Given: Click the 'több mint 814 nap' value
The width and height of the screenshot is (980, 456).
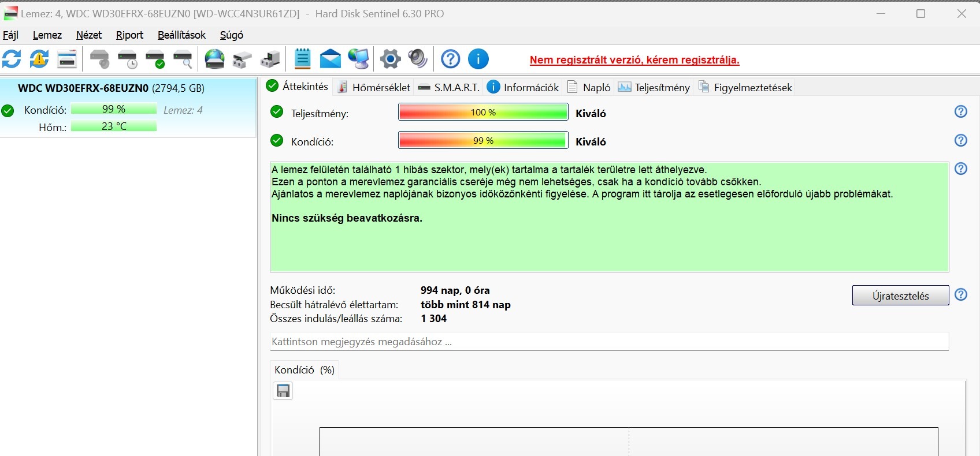Looking at the screenshot, I should pos(466,305).
